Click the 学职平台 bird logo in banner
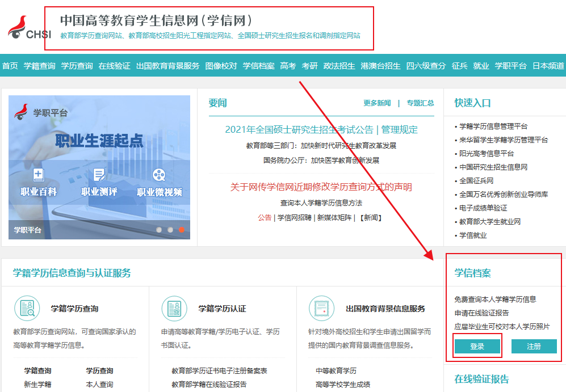Image resolution: width=566 pixels, height=392 pixels. pos(22,112)
